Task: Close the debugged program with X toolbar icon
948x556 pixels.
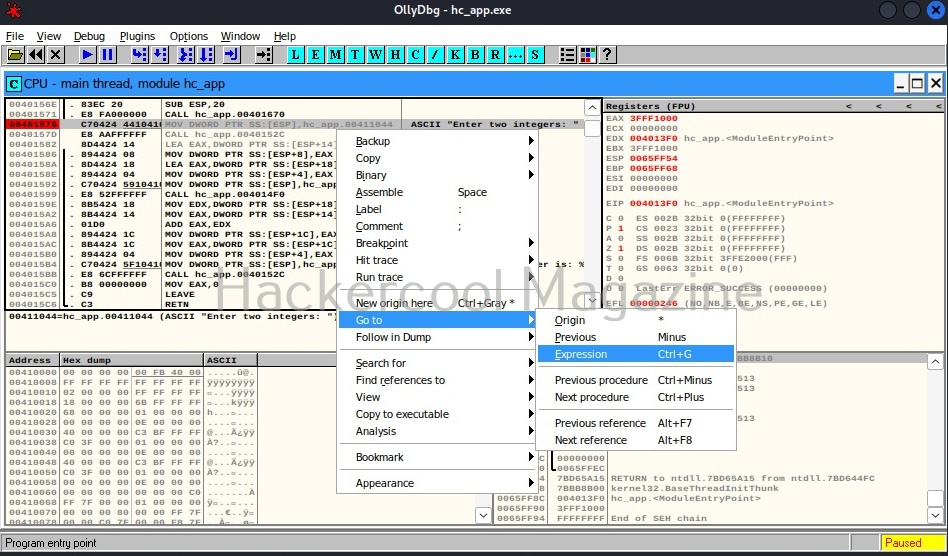Action: point(56,55)
